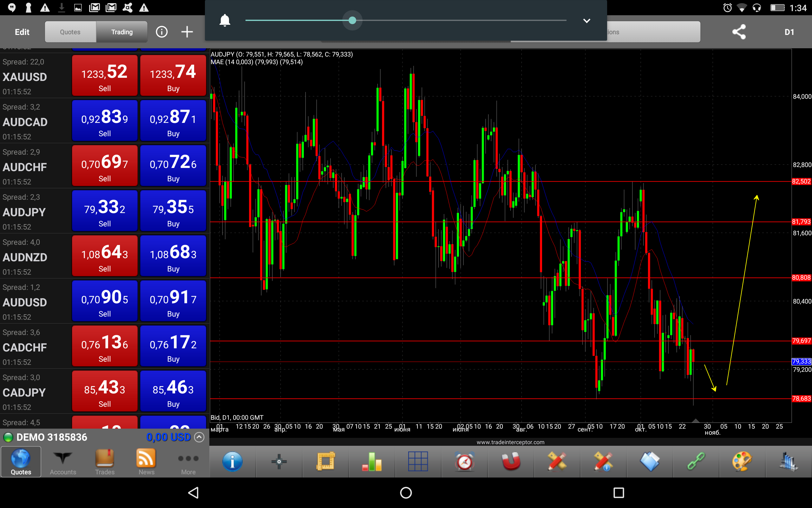
Task: Change timeframe from D1
Action: pyautogui.click(x=789, y=32)
